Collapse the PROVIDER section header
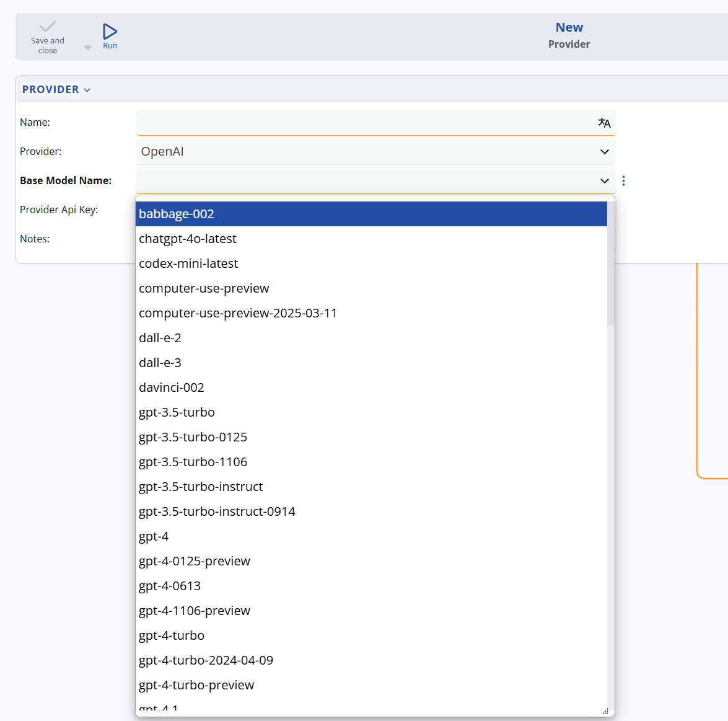The width and height of the screenshot is (728, 721). (x=56, y=89)
